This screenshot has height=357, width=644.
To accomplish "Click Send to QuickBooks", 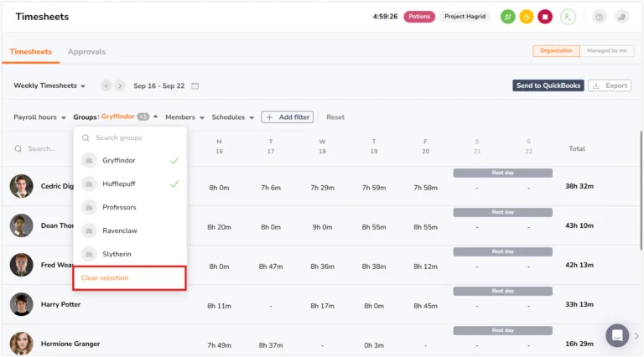I will (x=548, y=85).
